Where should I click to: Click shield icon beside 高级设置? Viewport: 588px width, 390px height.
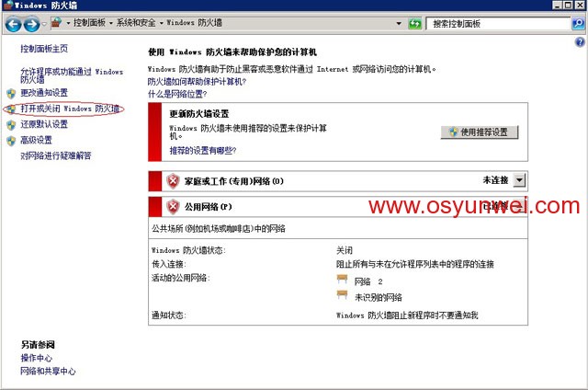(11, 141)
